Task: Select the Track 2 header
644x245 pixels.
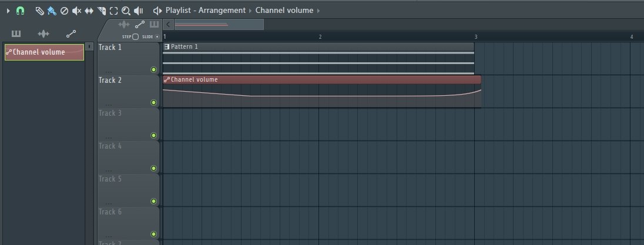Action: [x=128, y=91]
